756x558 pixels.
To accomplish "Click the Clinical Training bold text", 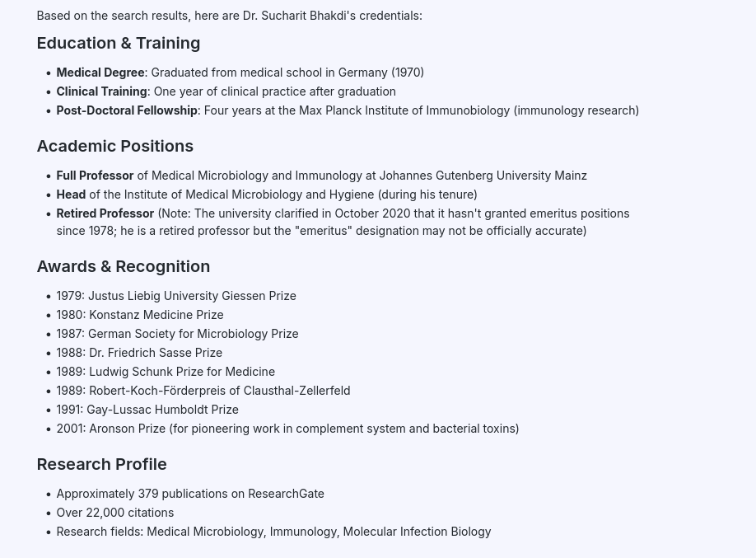I will (x=102, y=91).
